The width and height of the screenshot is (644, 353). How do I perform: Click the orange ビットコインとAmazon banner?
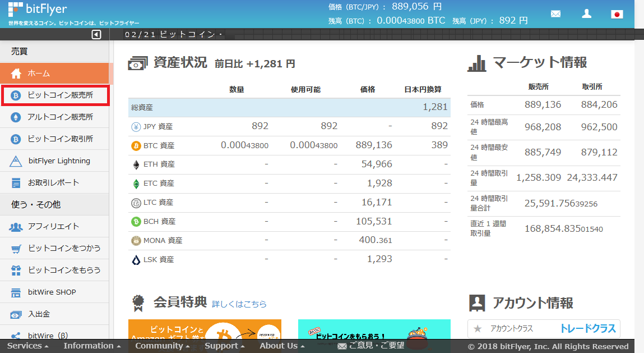click(205, 329)
